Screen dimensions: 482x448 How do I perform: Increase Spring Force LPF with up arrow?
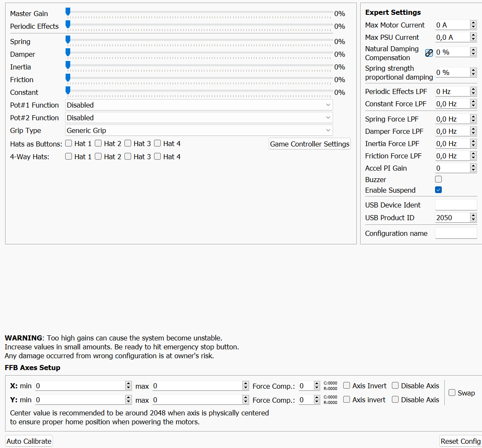click(474, 116)
